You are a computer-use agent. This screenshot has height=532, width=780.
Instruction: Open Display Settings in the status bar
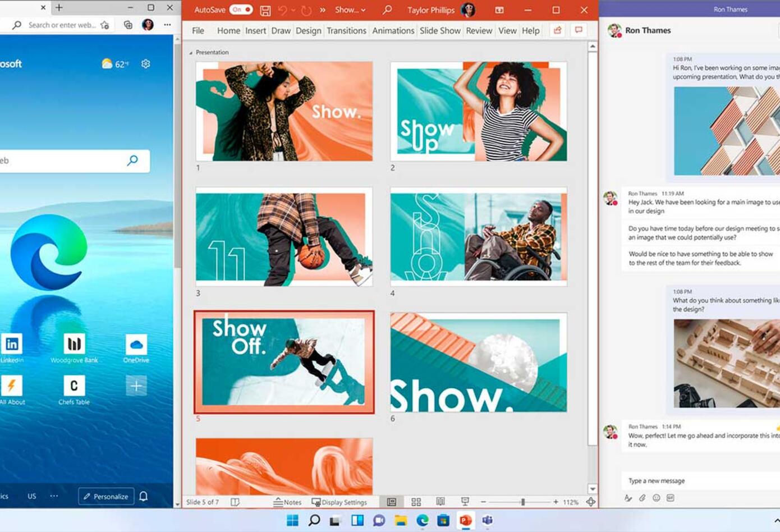[339, 502]
